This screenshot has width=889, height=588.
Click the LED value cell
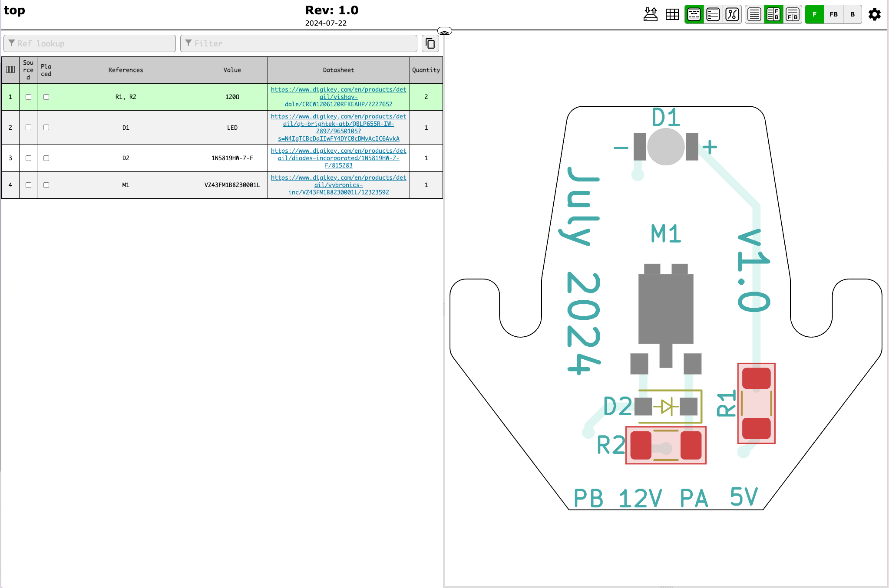coord(232,128)
